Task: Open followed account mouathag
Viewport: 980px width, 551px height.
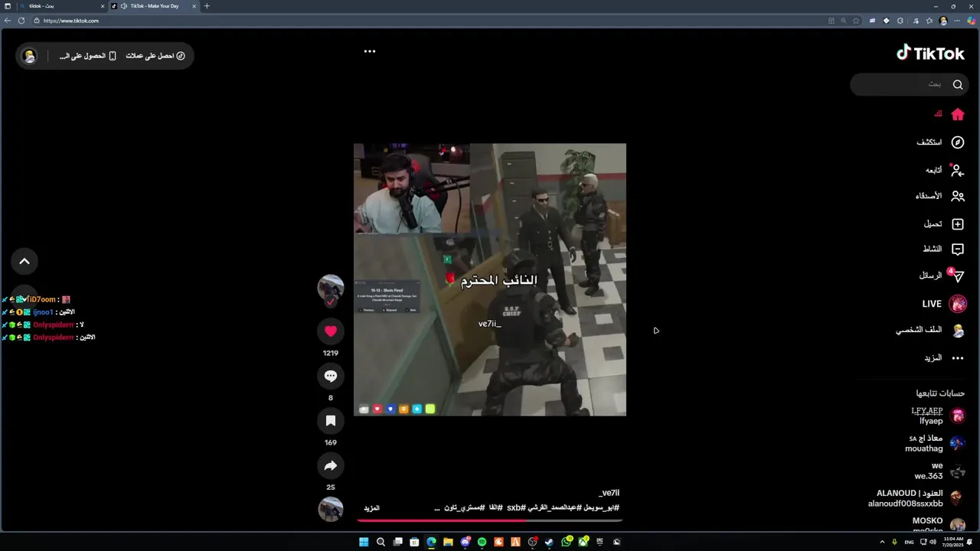Action: (934, 444)
